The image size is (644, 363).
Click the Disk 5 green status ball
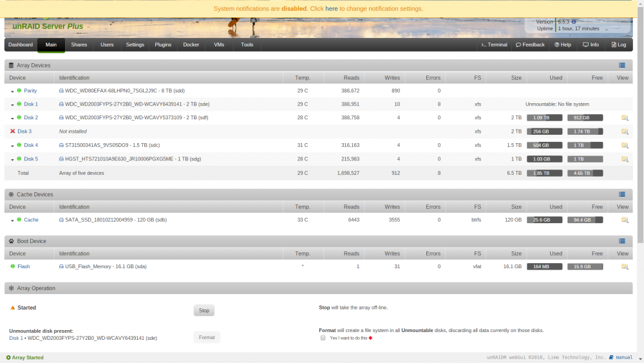19,159
